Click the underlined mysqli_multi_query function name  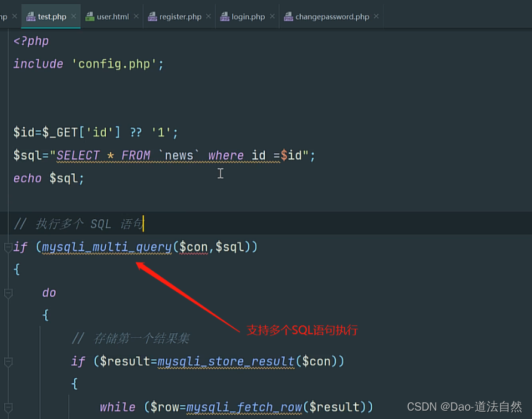pyautogui.click(x=106, y=247)
